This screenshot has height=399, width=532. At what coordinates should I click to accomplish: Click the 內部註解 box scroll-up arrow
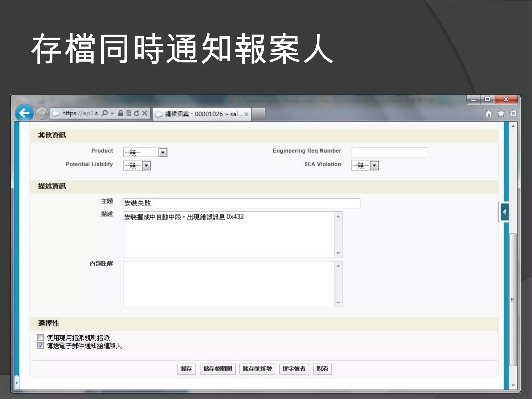[x=338, y=266]
